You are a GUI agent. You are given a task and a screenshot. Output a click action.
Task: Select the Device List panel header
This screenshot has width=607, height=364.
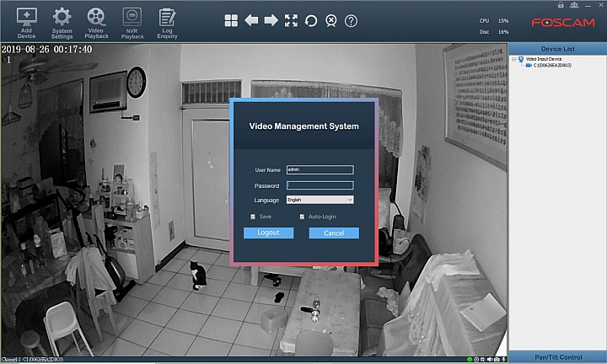pyautogui.click(x=558, y=49)
